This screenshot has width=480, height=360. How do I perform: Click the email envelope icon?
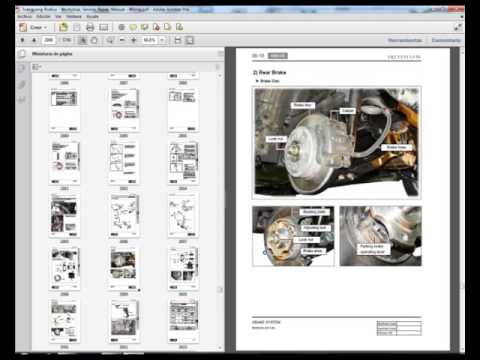(x=104, y=27)
